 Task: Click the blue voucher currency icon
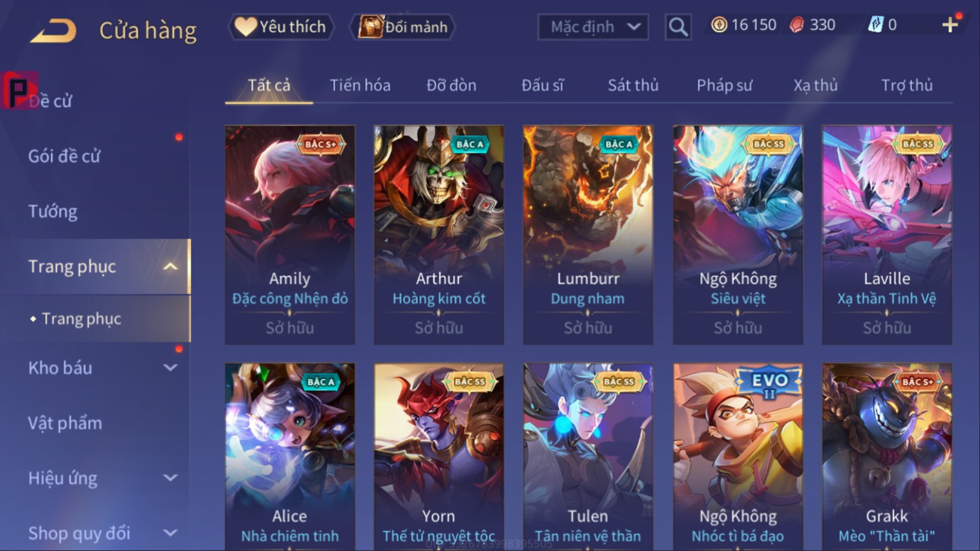875,25
